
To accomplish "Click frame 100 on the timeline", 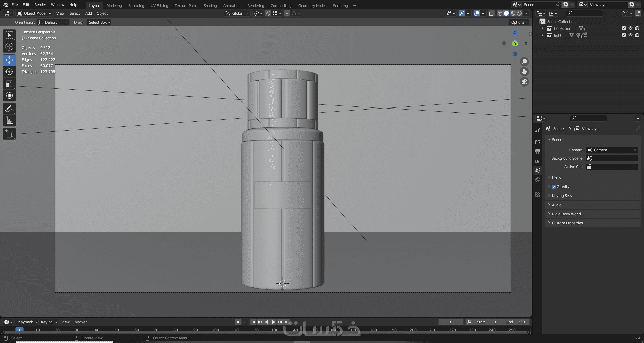I will pyautogui.click(x=215, y=330).
